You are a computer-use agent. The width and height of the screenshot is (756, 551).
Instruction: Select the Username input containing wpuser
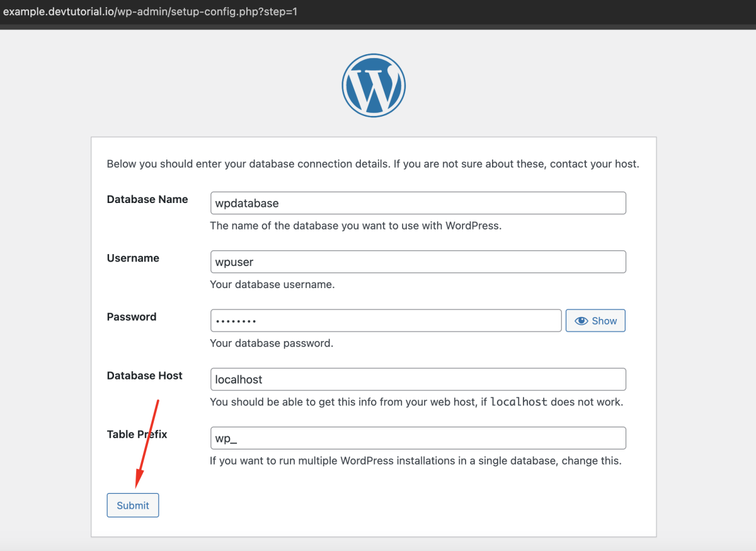(418, 262)
